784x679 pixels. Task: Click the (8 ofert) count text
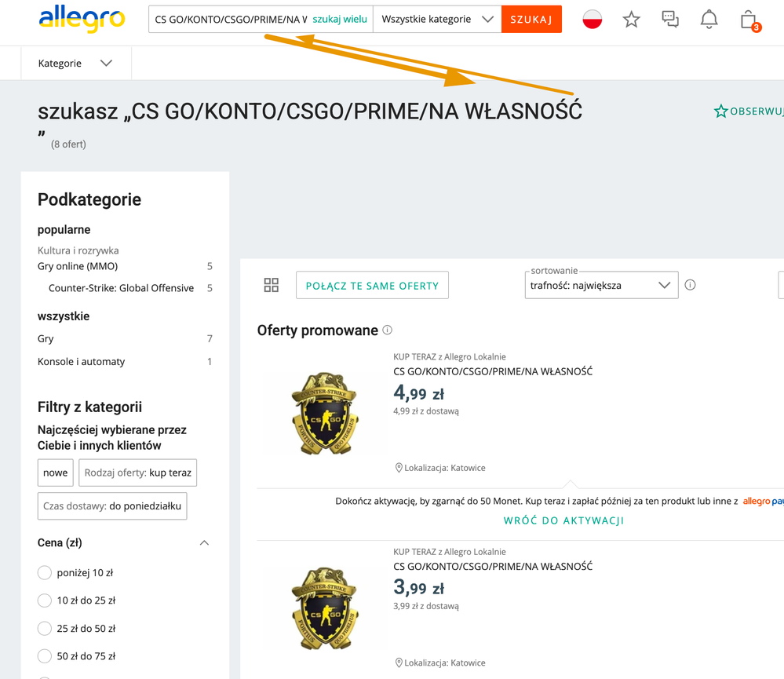coord(68,144)
